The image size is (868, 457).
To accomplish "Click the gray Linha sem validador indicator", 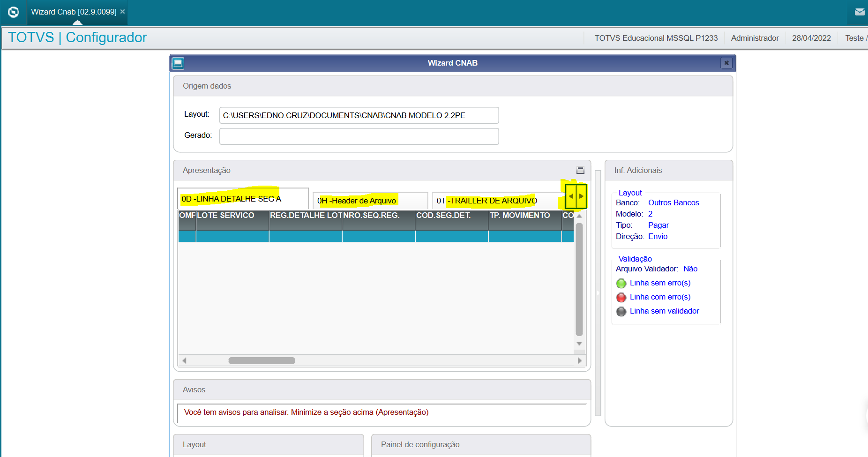I will pyautogui.click(x=621, y=311).
